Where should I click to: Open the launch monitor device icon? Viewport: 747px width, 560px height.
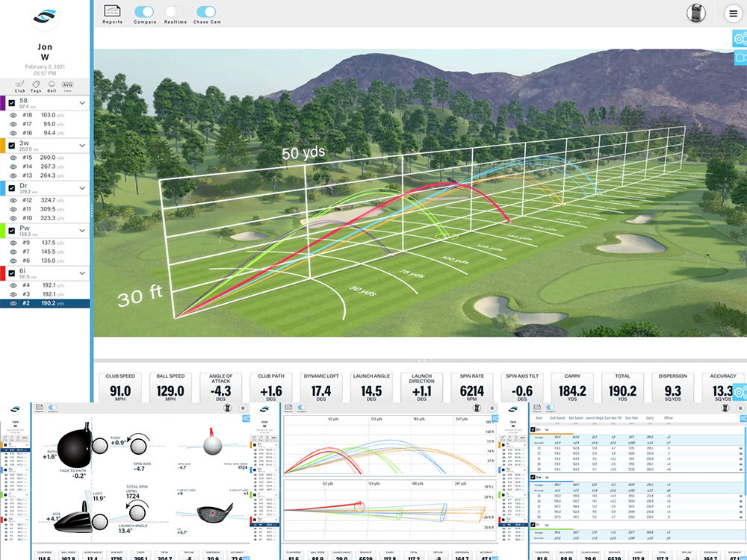697,13
